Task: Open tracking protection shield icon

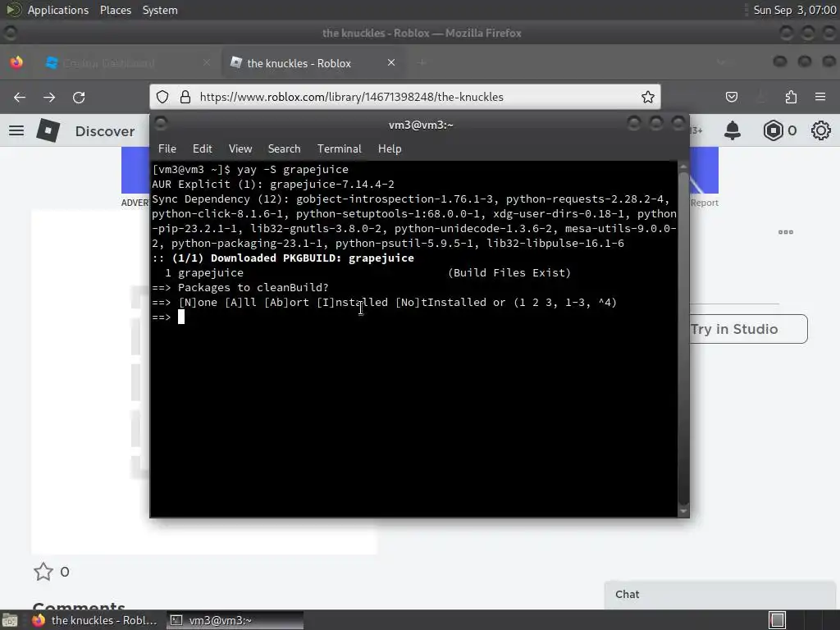Action: pos(162,97)
